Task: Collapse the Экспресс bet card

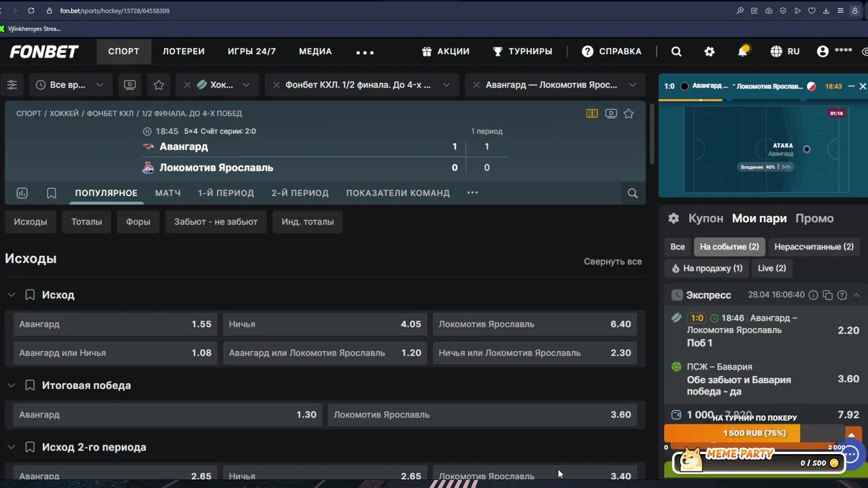Action: point(856,295)
